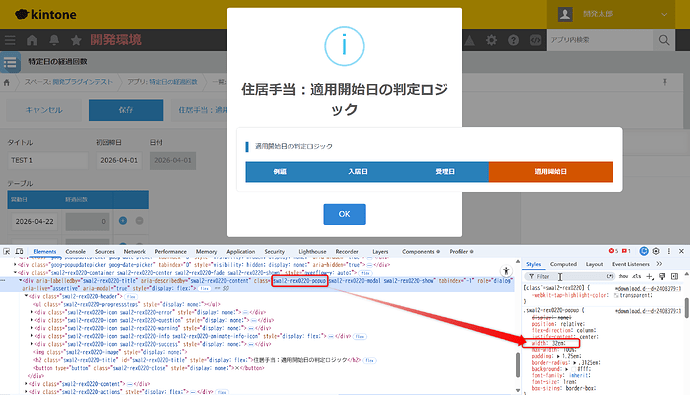Click the Styles pane vertical scrollbar
The image size is (690, 395).
tap(686, 308)
